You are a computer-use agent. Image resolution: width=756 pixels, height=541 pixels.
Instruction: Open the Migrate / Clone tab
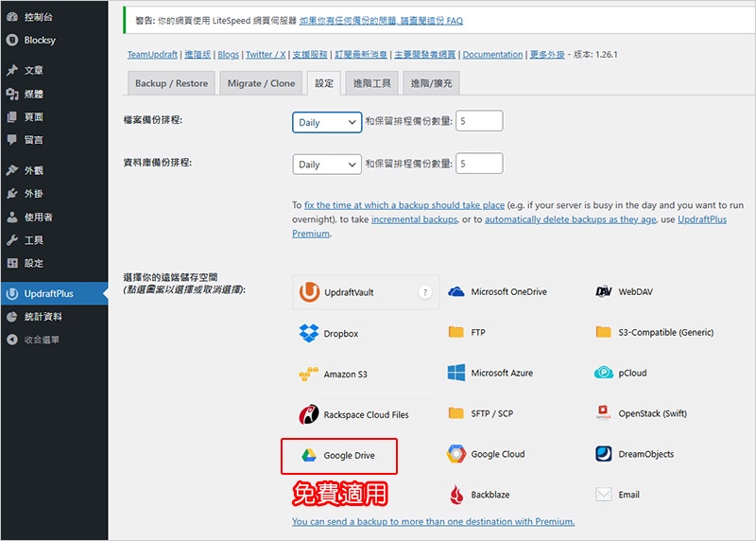point(261,83)
